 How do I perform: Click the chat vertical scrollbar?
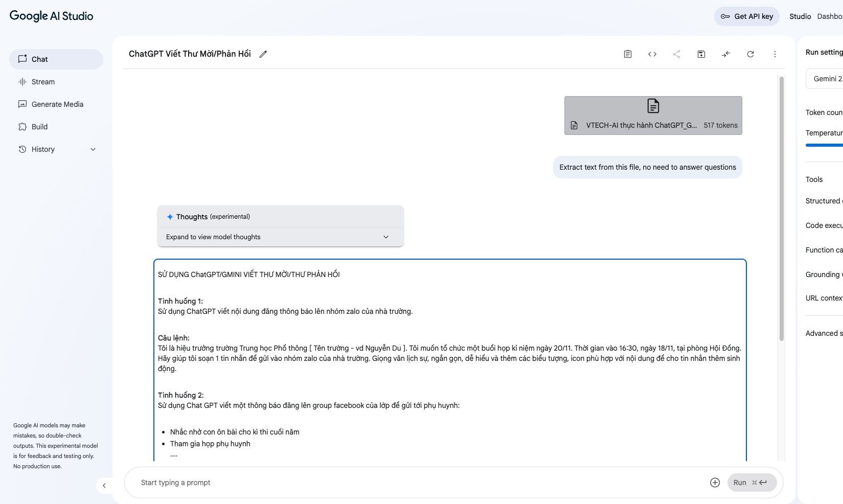782,209
